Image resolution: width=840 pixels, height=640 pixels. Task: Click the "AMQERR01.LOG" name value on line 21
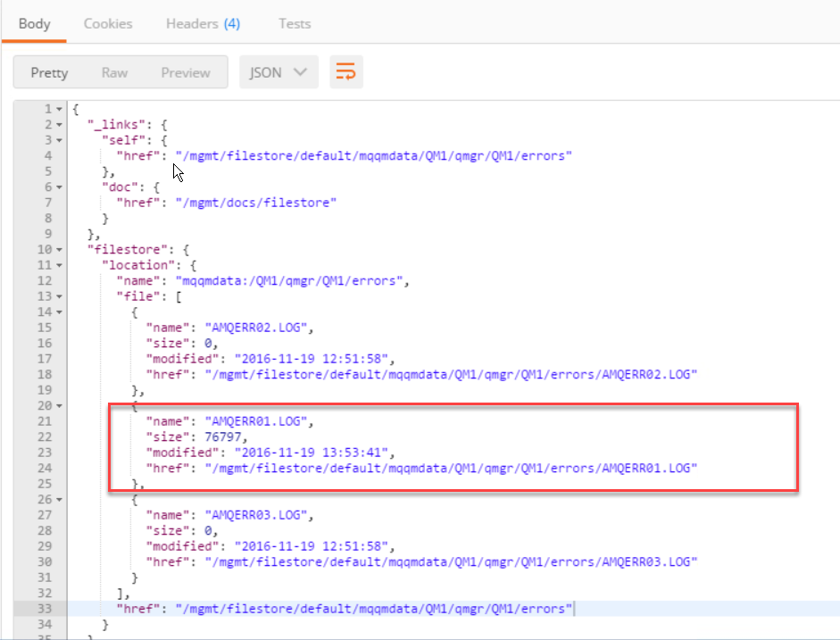[256, 421]
